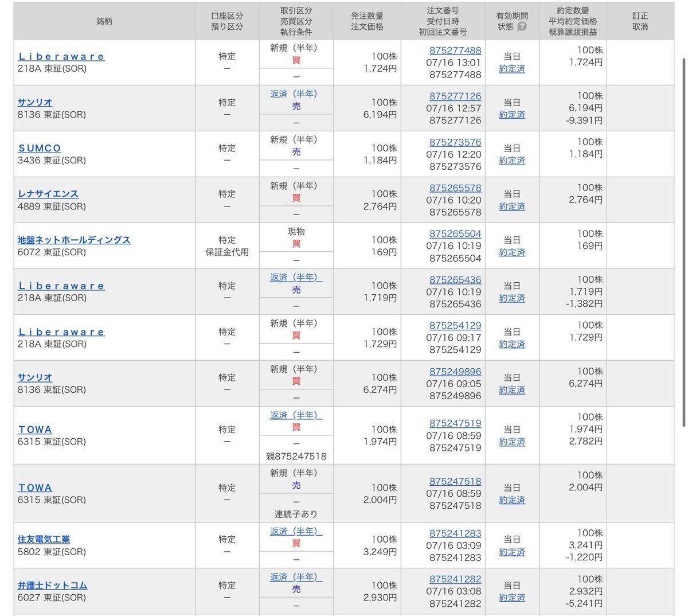
Task: Click the 親875247518 parent order text
Action: click(296, 457)
